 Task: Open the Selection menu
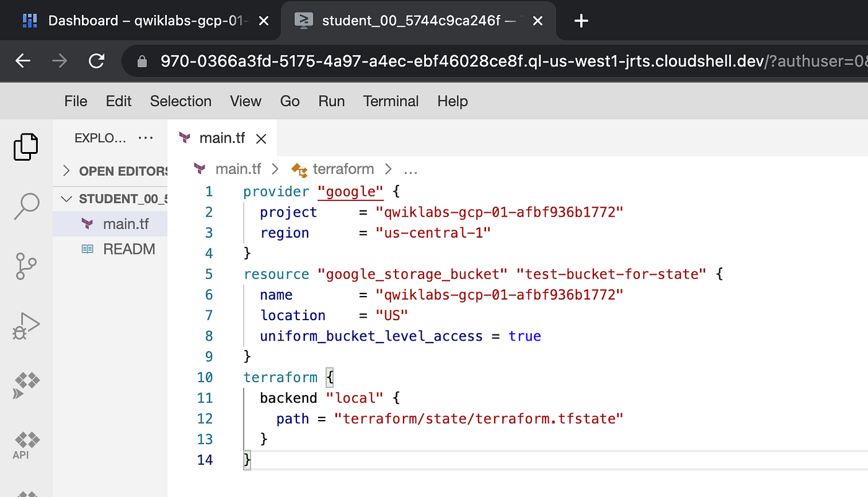180,101
